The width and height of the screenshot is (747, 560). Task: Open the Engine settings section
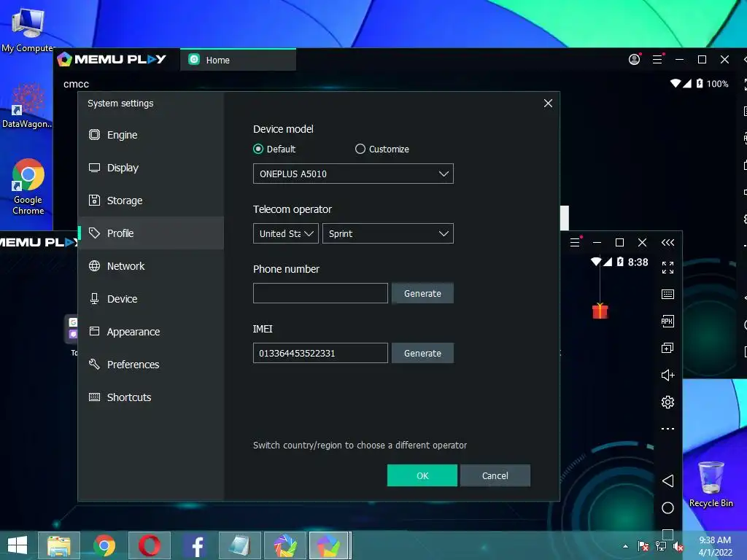click(151, 135)
